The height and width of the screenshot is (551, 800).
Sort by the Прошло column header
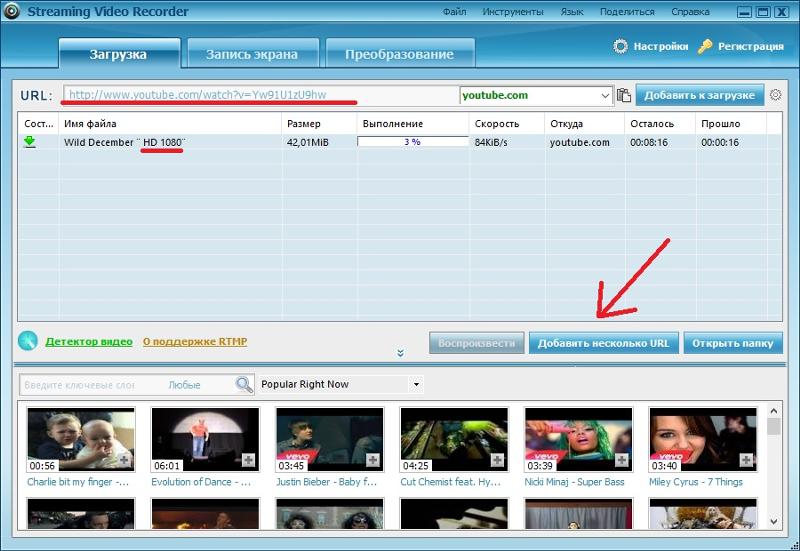pos(731,123)
